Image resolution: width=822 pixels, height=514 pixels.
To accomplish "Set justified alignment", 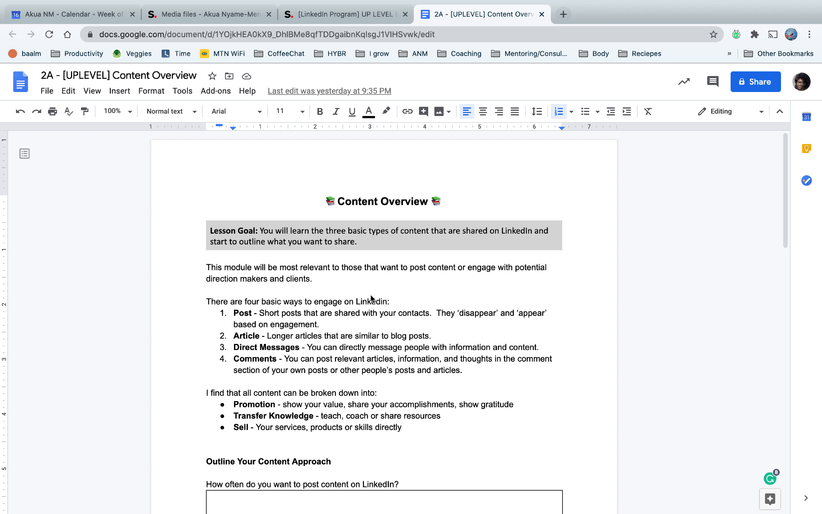I will point(515,111).
